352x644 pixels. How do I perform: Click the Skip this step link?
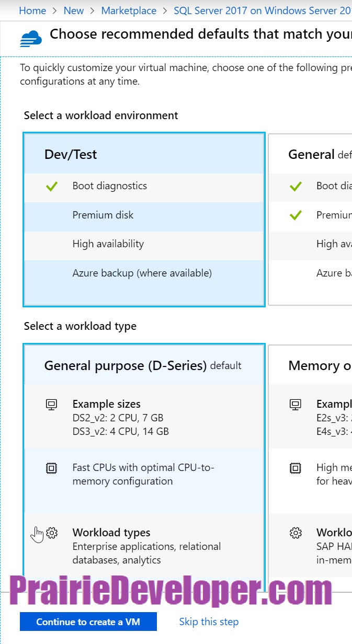click(209, 622)
